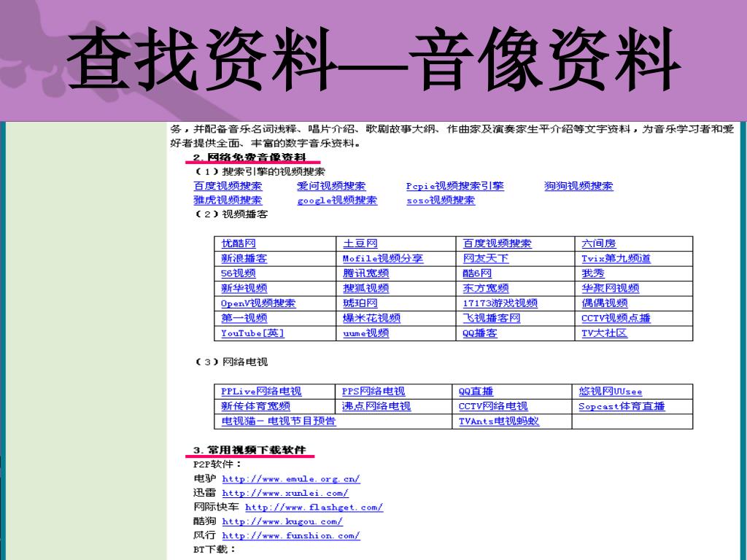
Task: Open the TV大社区 link
Action: [604, 333]
